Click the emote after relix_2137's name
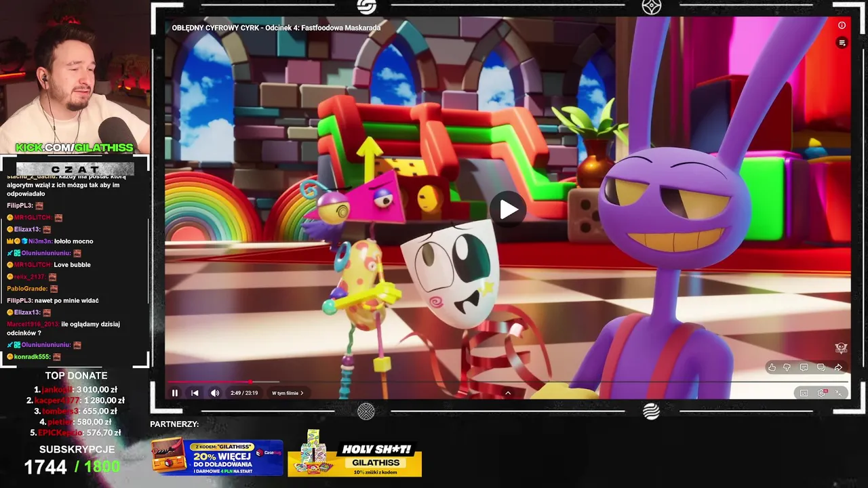 [x=52, y=277]
